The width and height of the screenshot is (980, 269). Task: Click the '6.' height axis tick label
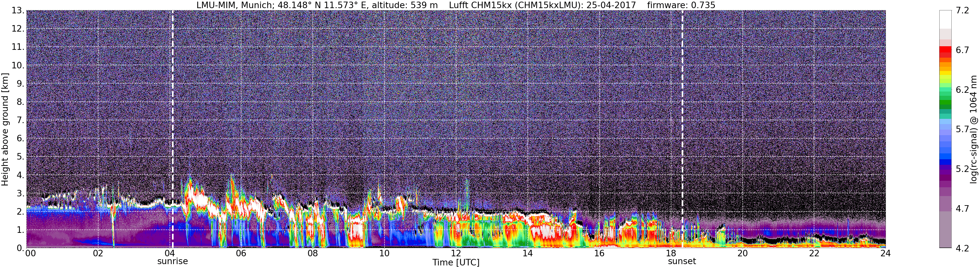click(x=21, y=138)
